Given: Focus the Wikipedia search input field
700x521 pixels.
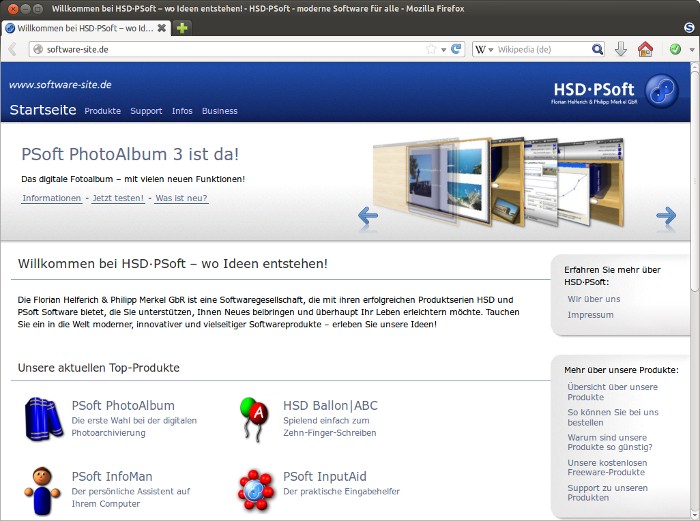Looking at the screenshot, I should 542,49.
